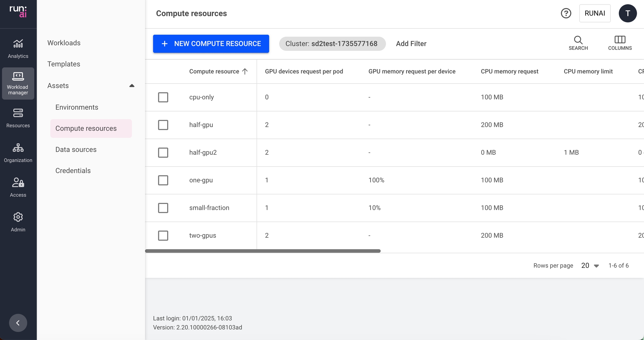644x340 pixels.
Task: Check the cpu-only row checkbox
Action: (163, 97)
